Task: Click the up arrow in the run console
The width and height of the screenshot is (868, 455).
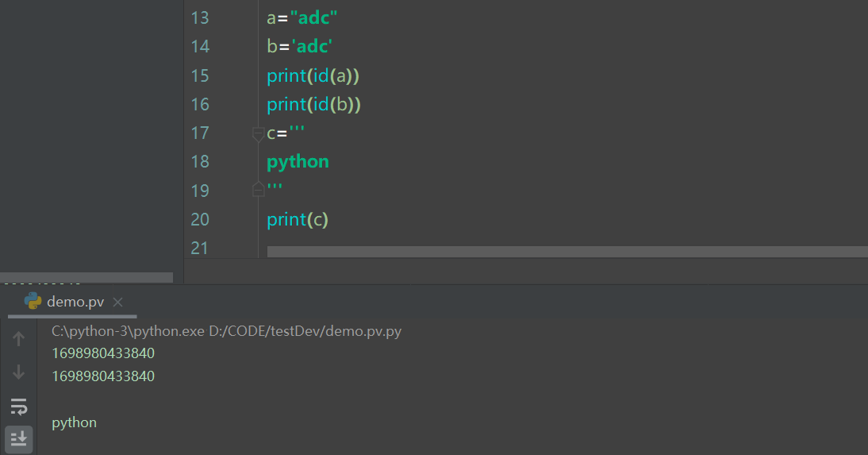Action: coord(19,339)
